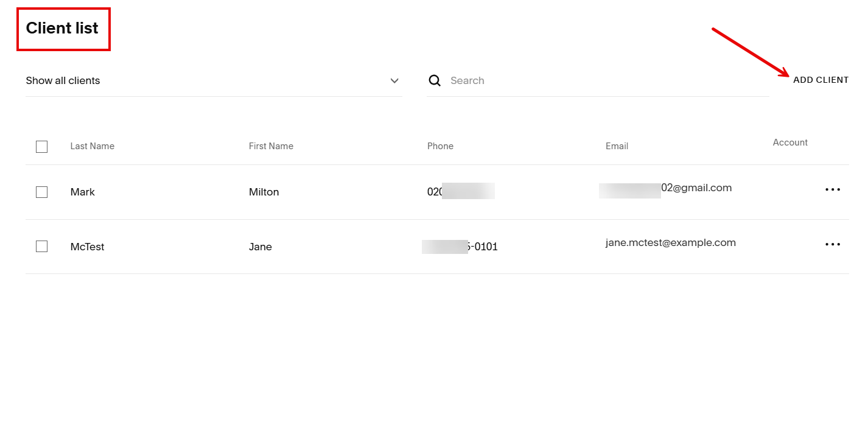
Task: Open the three-dot menu for Jane McTest
Action: [832, 244]
